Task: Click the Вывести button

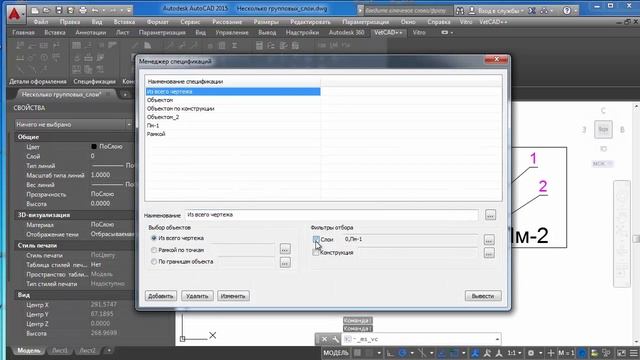Action: (x=483, y=296)
